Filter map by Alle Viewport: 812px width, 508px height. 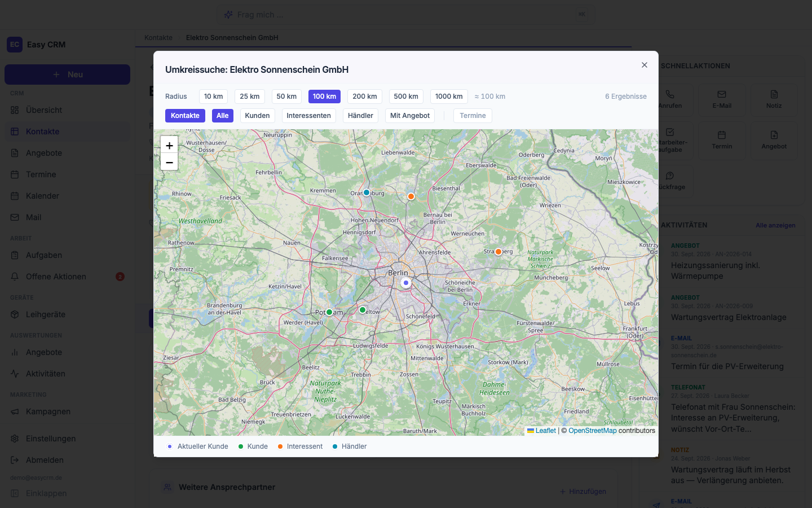pyautogui.click(x=223, y=116)
